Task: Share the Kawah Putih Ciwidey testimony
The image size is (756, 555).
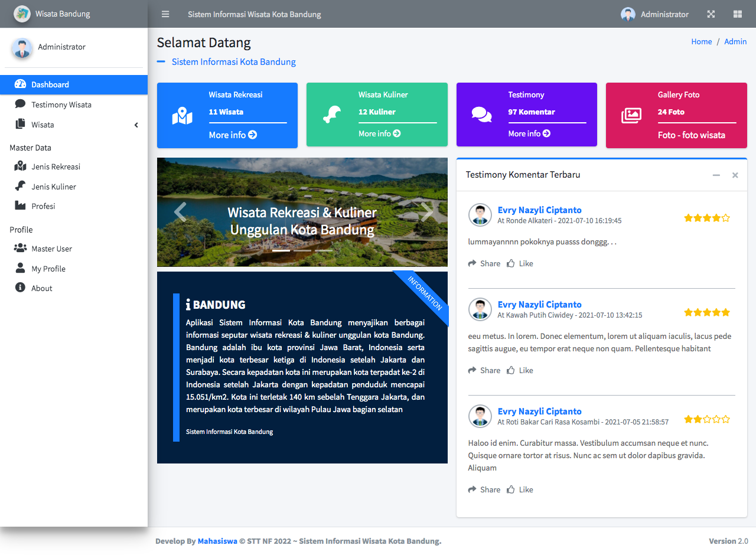Action: 484,371
